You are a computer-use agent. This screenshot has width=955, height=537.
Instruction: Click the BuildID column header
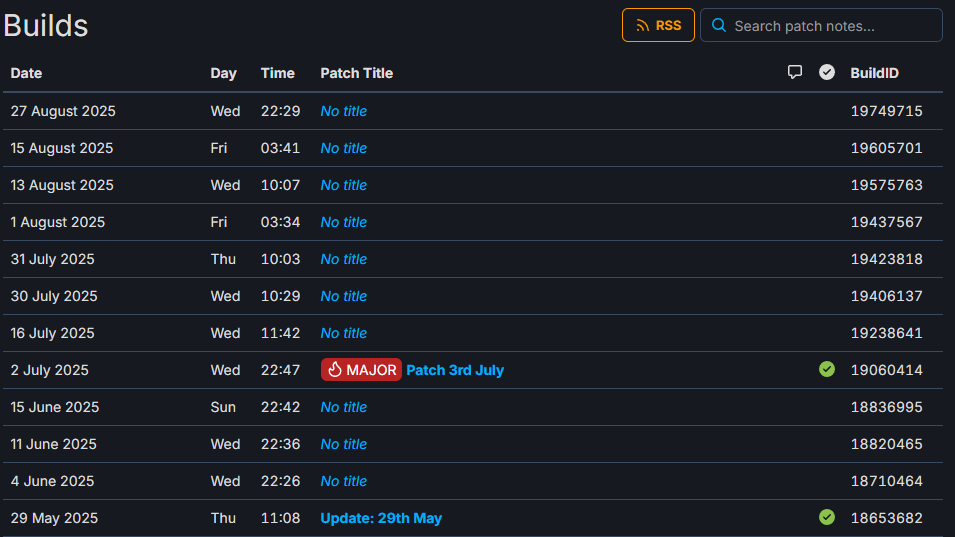(874, 73)
